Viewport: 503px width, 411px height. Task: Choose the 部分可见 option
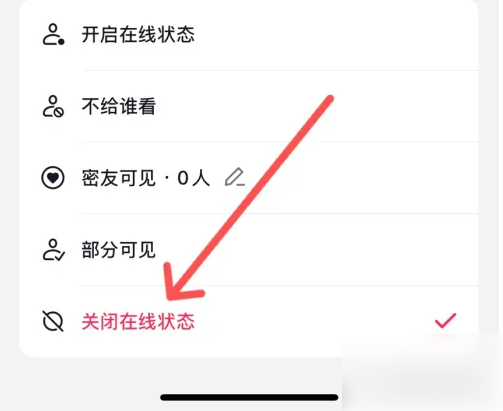[249, 250]
